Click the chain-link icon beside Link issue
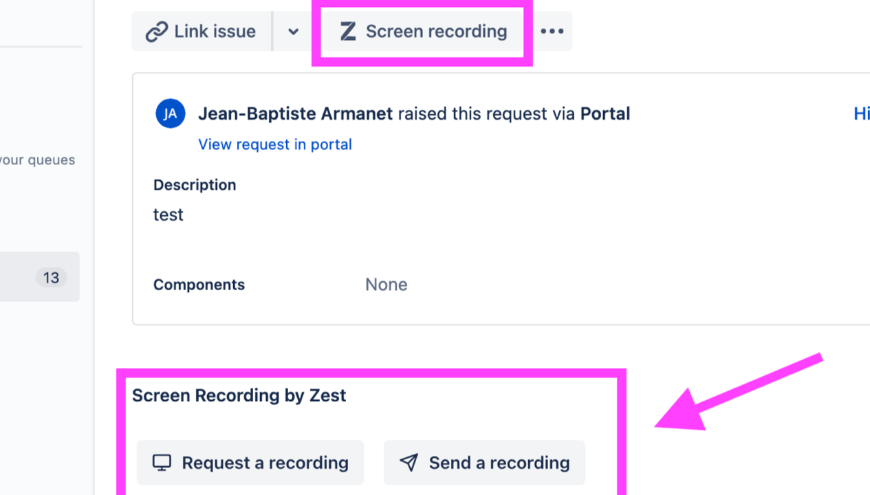This screenshot has height=495, width=870. [156, 32]
